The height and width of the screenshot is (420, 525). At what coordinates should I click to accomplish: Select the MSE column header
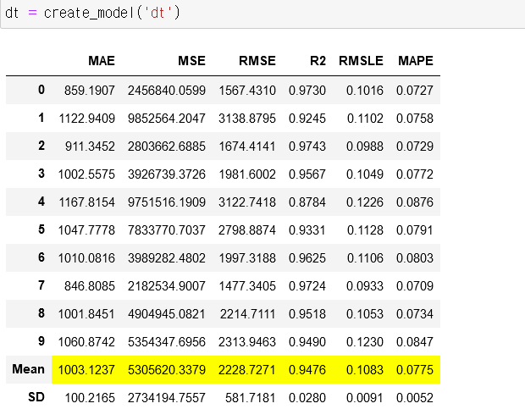pos(191,61)
